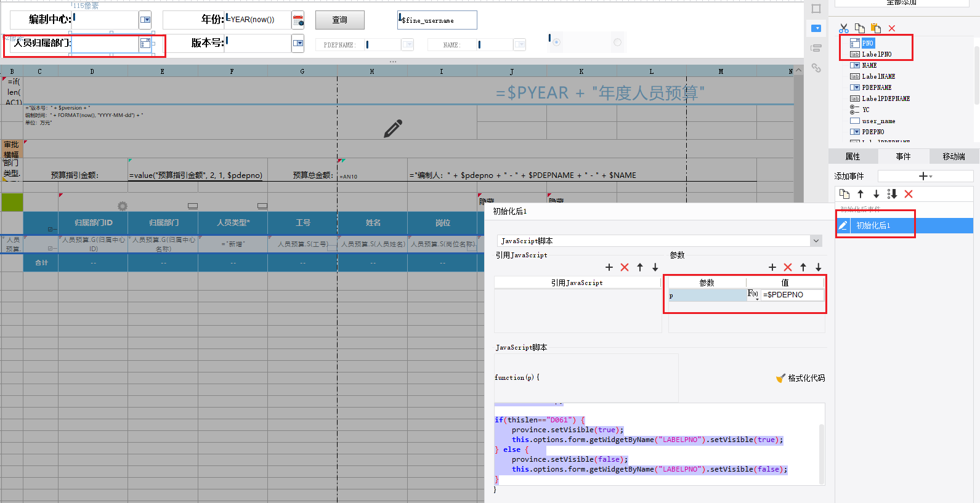Select PDEPNO widget in the tree

point(873,132)
